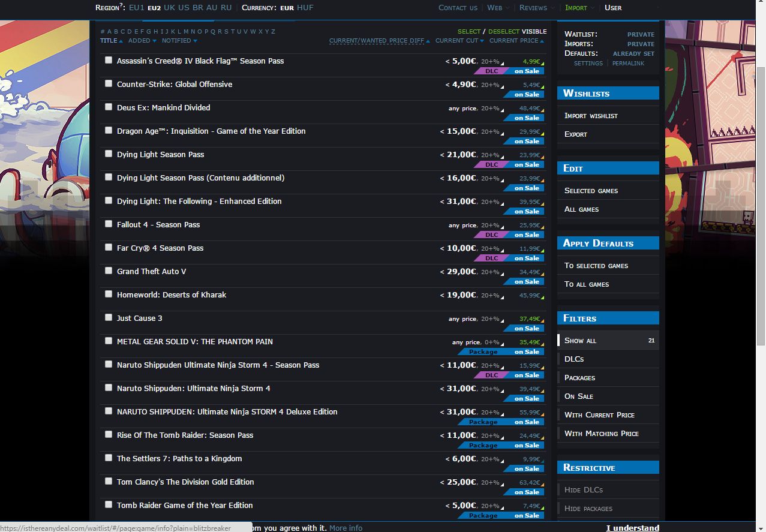Sort by Current Cut column
The image size is (766, 532).
coord(459,41)
